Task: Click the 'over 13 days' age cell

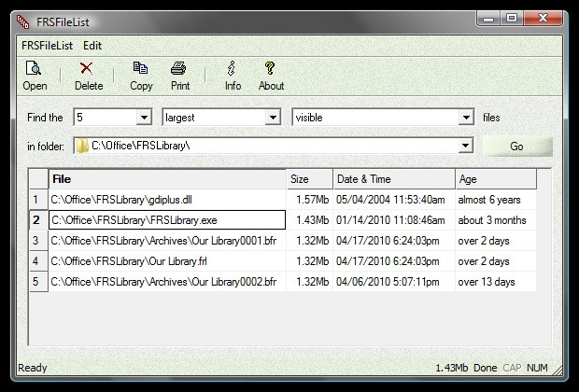Action: (x=496, y=282)
